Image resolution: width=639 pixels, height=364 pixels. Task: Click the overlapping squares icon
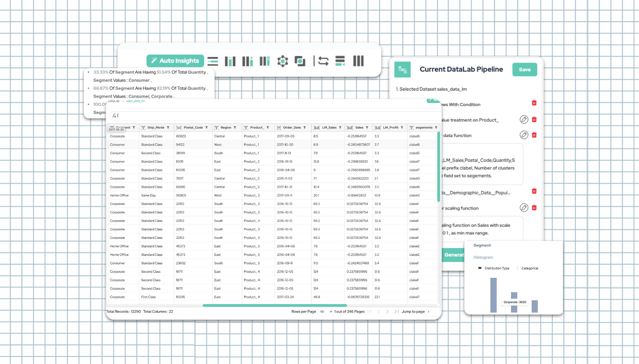[300, 61]
